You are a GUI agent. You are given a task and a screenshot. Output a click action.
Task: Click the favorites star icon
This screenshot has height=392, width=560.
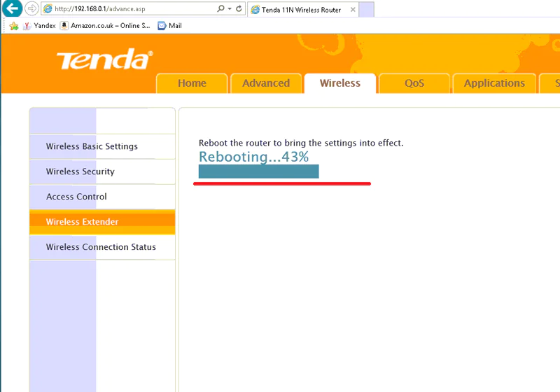14,26
